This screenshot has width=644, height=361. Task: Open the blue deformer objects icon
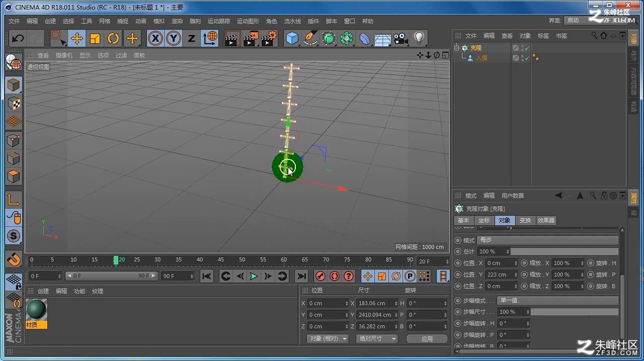click(x=365, y=38)
